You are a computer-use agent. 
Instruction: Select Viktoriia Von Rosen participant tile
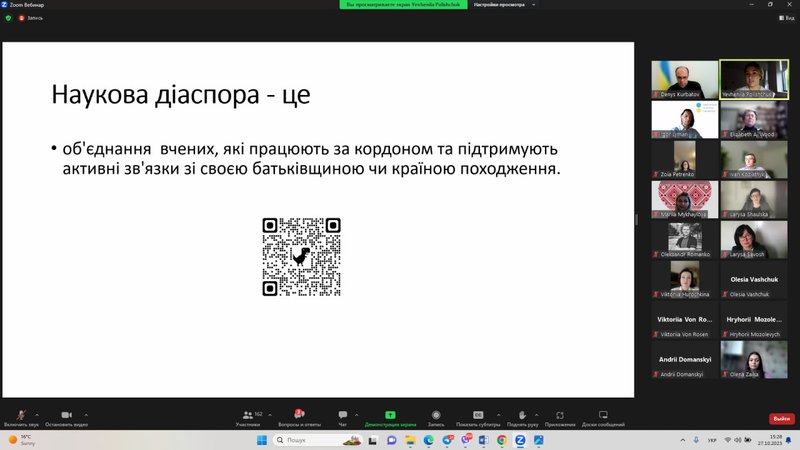point(685,319)
